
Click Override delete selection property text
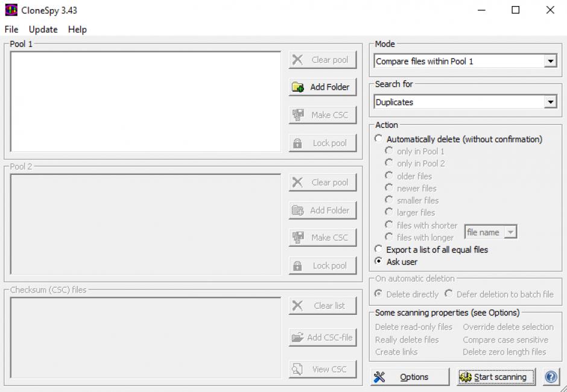pyautogui.click(x=508, y=327)
